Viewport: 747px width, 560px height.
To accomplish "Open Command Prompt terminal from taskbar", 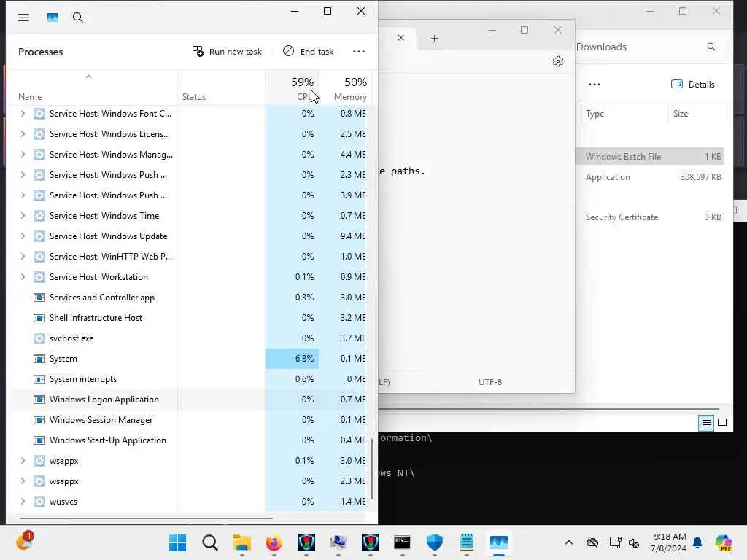I will (x=402, y=542).
